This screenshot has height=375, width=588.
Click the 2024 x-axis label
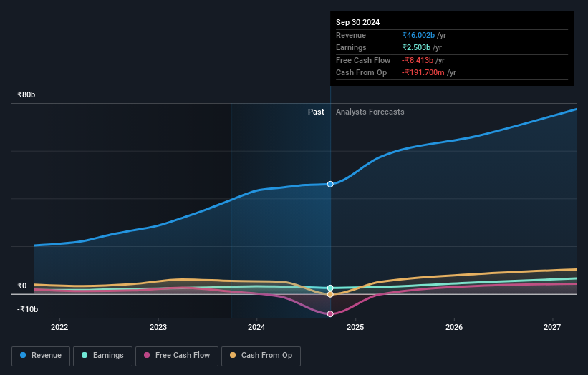[256, 327]
